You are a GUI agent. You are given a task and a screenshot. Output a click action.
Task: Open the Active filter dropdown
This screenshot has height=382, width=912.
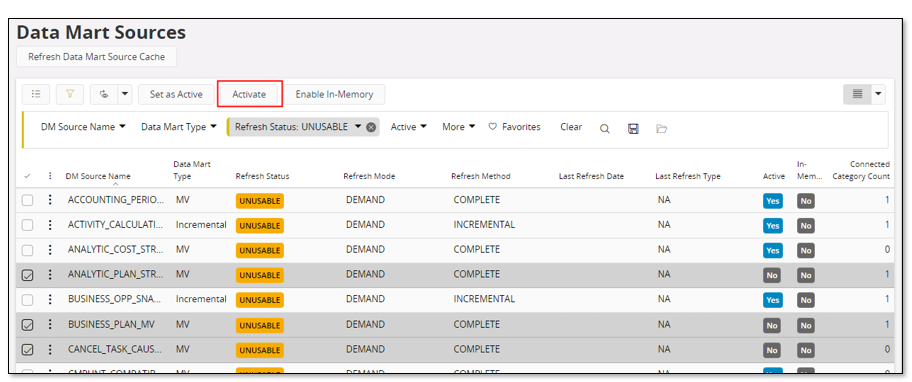click(x=408, y=127)
